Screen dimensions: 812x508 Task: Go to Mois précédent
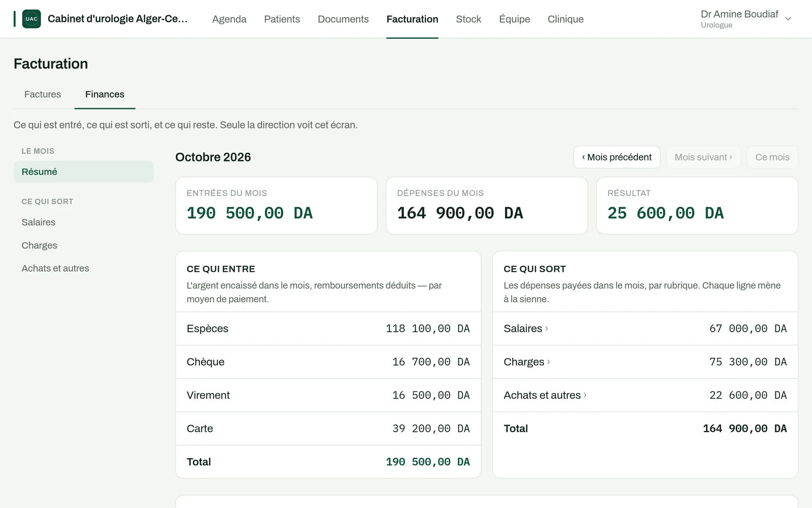coord(617,157)
